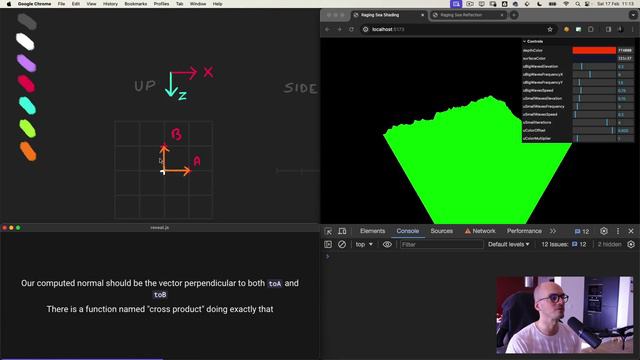Adjust the uBigWavesSpeed slider
The height and width of the screenshot is (360, 640).
click(594, 91)
